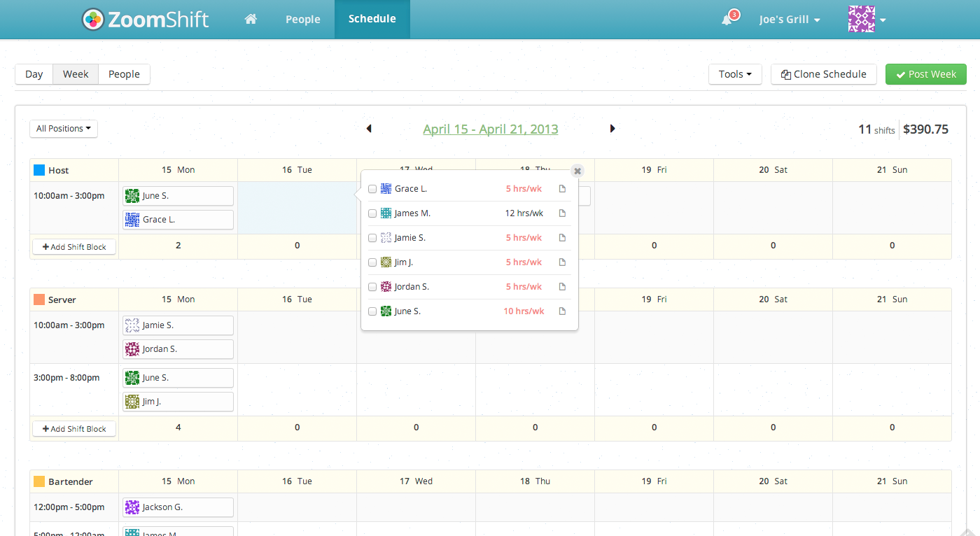Click the Bartender yellow color swatch
This screenshot has width=980, height=536.
click(39, 481)
